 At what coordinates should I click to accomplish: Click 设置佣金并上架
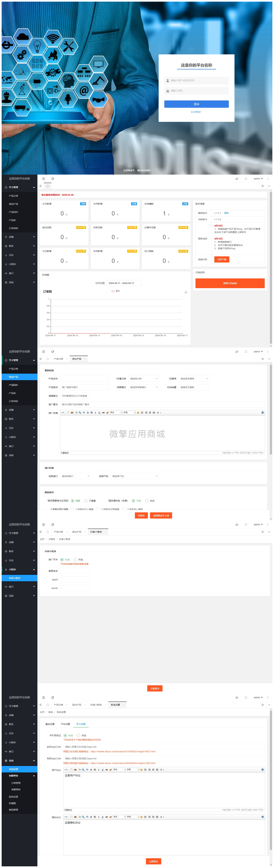click(161, 516)
